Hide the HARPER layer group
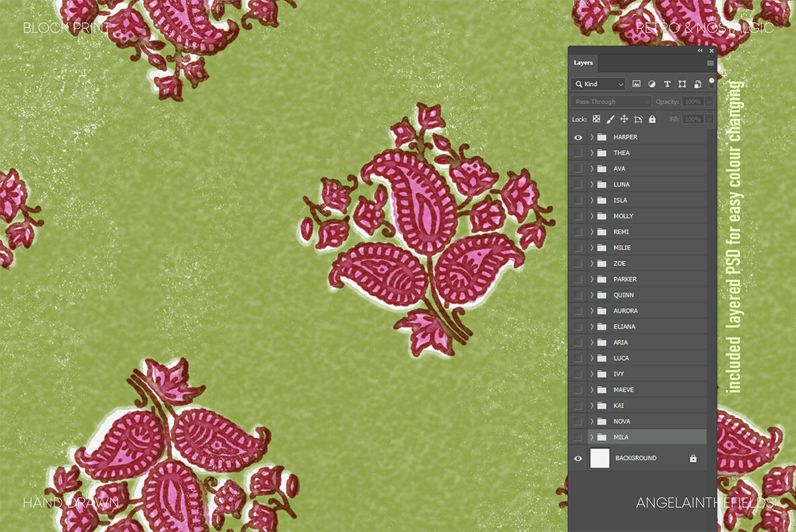Viewport: 796px width, 532px height. 578,137
